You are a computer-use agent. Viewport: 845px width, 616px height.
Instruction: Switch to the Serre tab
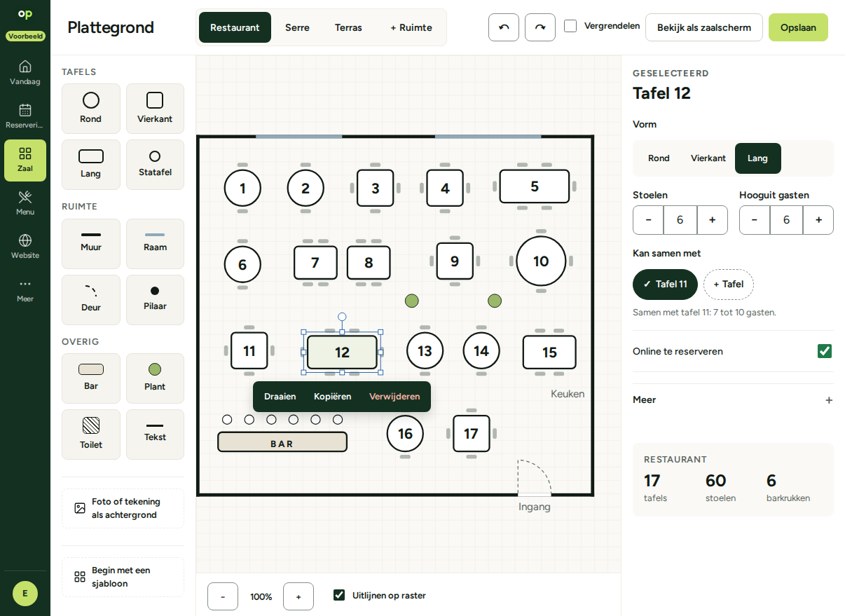point(297,27)
